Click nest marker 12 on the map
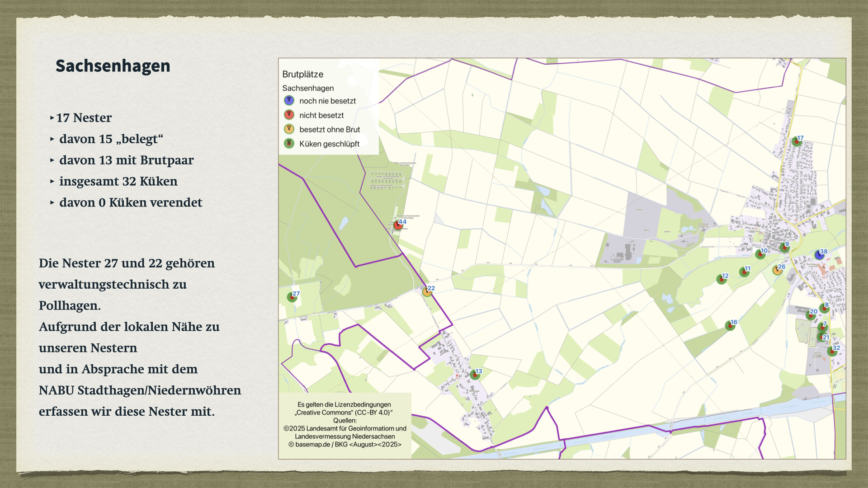 (x=721, y=279)
